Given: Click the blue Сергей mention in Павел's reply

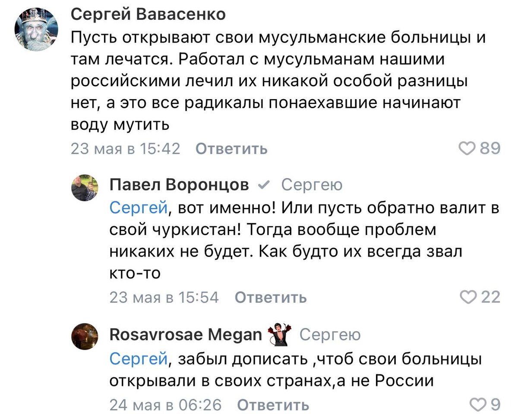Looking at the screenshot, I should click(137, 207).
